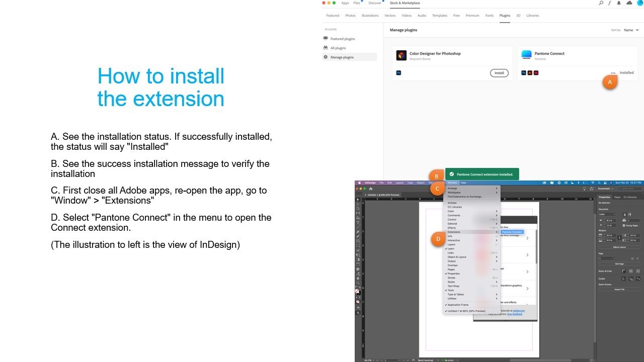Select Pantone Connect in the Extensions submenu
Viewport: 644px width, 362px height.
(x=512, y=232)
